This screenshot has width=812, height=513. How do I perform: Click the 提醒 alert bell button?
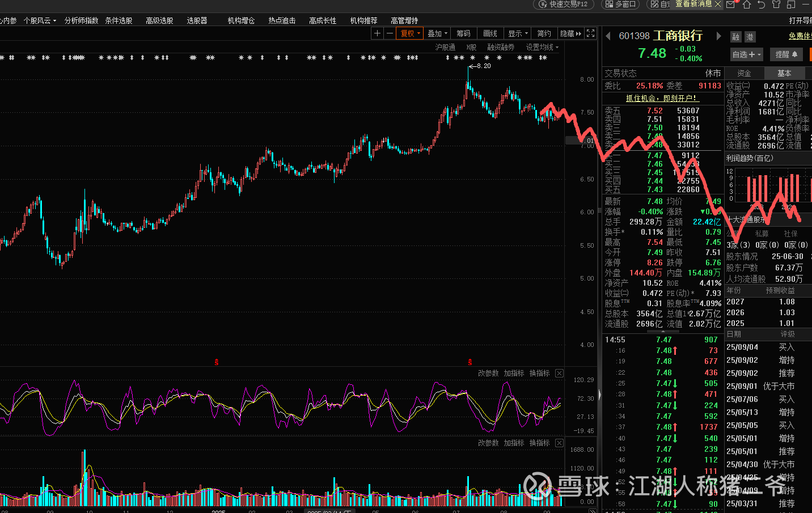786,54
